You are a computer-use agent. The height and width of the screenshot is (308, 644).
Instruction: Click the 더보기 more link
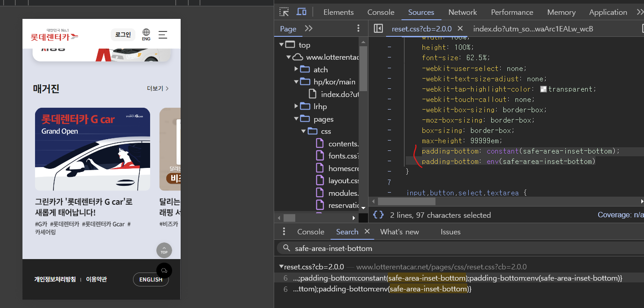158,88
